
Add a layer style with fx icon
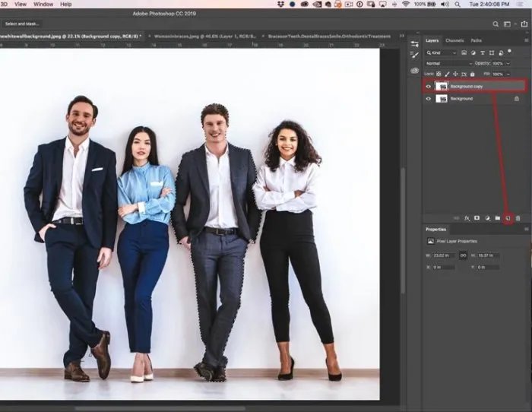[x=467, y=218]
